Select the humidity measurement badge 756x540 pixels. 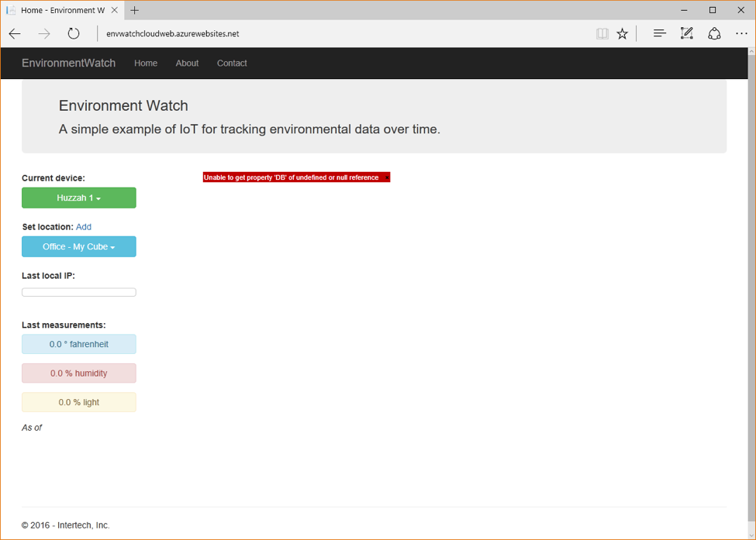point(78,373)
